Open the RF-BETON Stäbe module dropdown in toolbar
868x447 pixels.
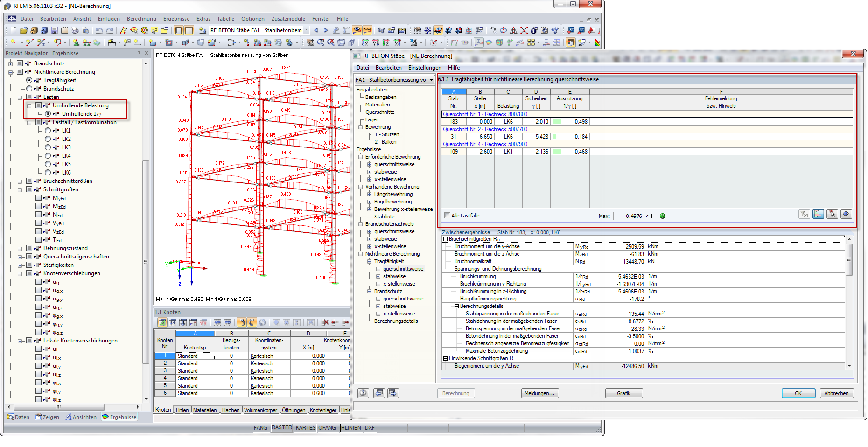306,30
